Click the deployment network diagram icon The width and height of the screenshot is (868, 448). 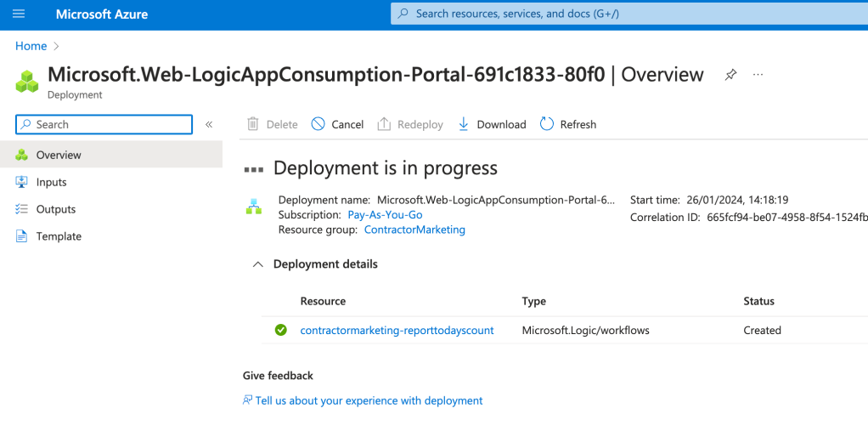click(254, 207)
